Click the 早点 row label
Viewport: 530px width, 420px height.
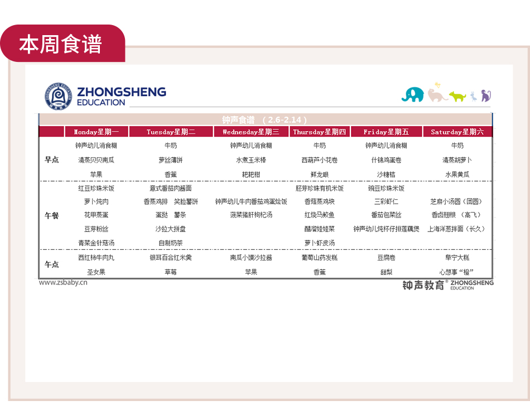(x=51, y=160)
